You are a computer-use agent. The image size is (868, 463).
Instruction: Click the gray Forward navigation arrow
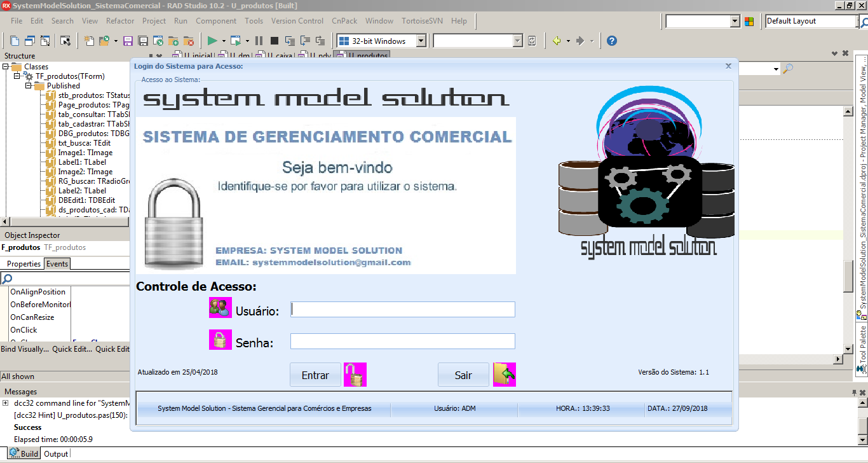pyautogui.click(x=580, y=41)
